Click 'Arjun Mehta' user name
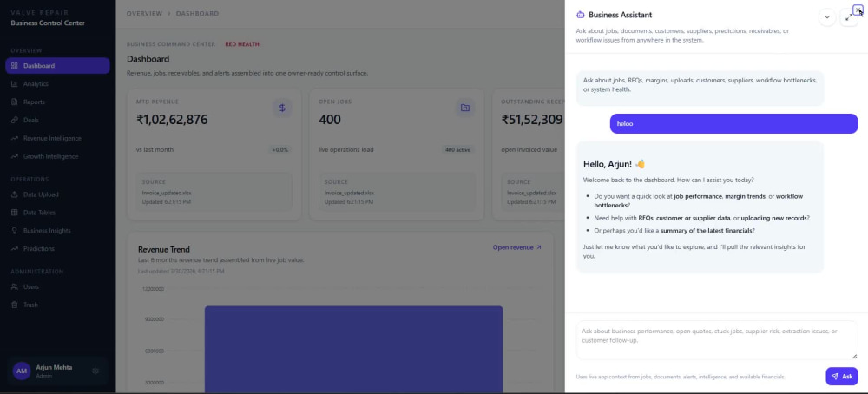 [x=54, y=367]
